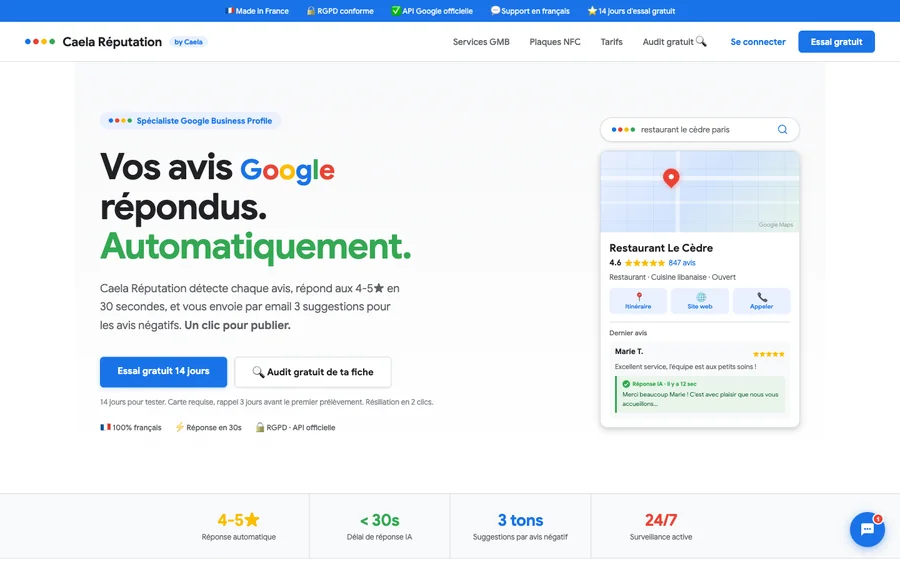Click the Excellent service review text
The image size is (900, 562).
pos(685,367)
